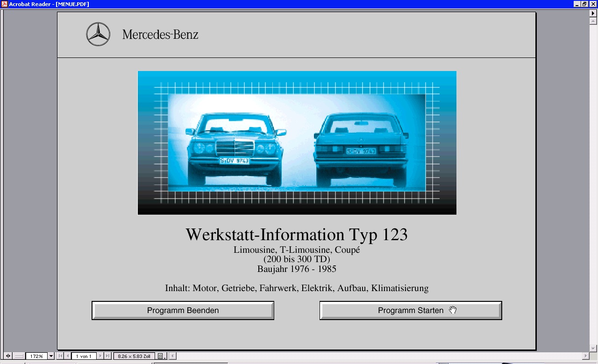Click the vertical scrollbar up arrow
This screenshot has width=598, height=364.
(x=594, y=21)
